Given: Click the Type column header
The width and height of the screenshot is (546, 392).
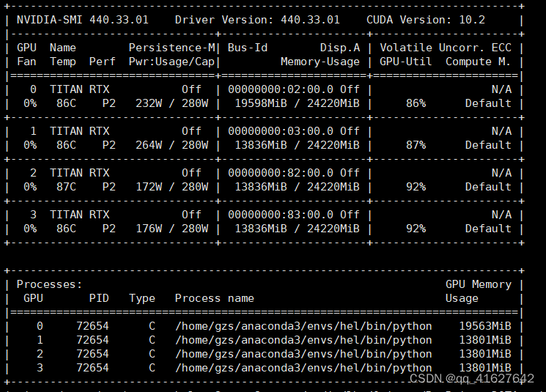Looking at the screenshot, I should tap(142, 298).
